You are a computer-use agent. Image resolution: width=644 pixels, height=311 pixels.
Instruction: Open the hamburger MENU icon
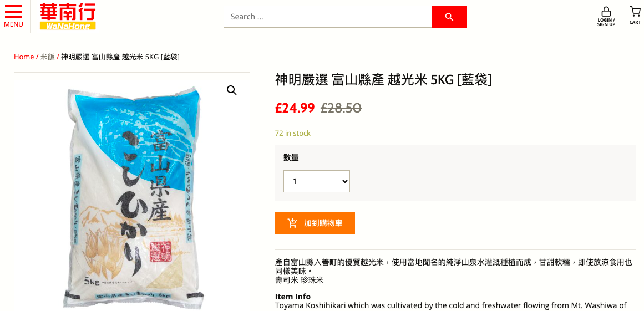(x=13, y=16)
